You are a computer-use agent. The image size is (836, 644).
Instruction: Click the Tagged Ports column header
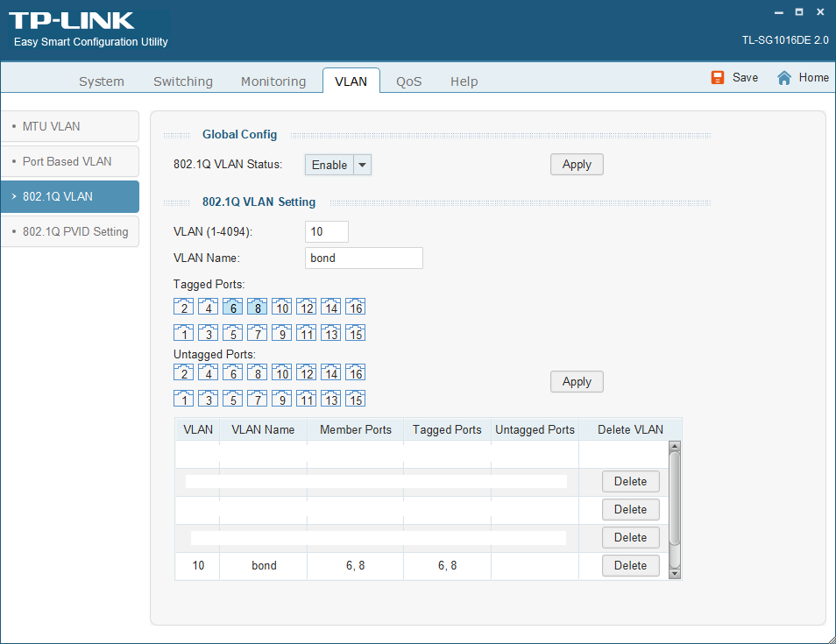[x=447, y=429]
